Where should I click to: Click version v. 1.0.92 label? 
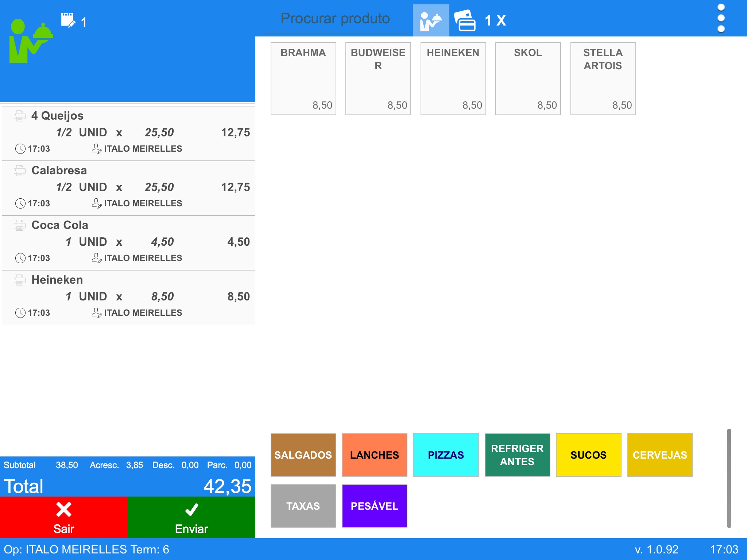point(657,549)
